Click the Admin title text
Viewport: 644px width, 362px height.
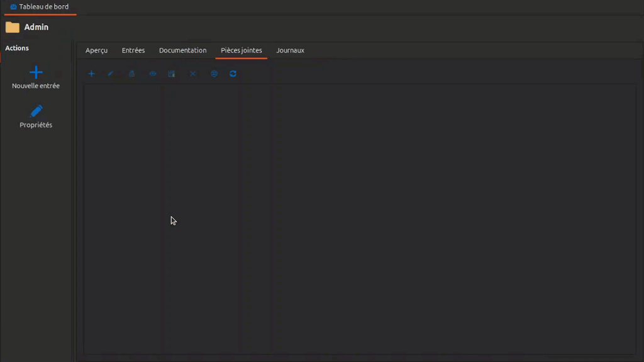click(x=36, y=27)
